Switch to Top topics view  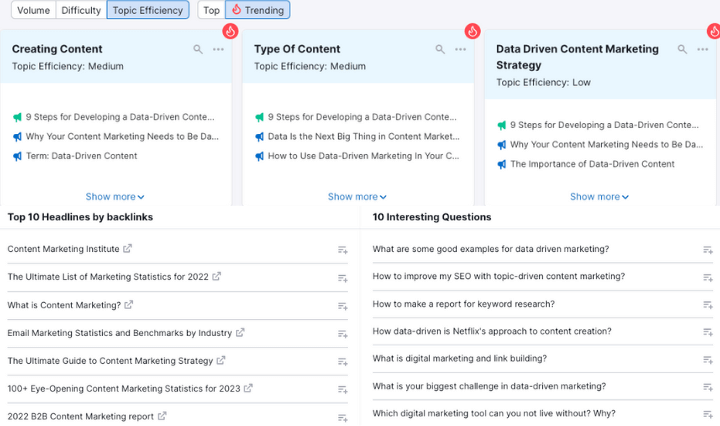point(212,10)
